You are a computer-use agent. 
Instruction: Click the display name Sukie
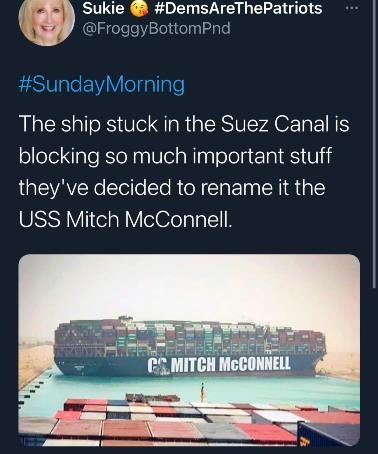pyautogui.click(x=103, y=8)
